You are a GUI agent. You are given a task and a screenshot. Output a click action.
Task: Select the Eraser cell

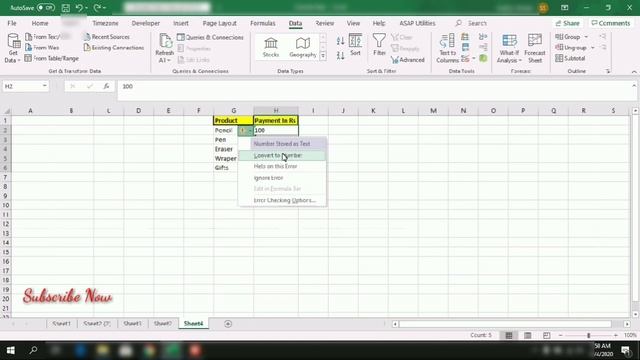point(233,149)
